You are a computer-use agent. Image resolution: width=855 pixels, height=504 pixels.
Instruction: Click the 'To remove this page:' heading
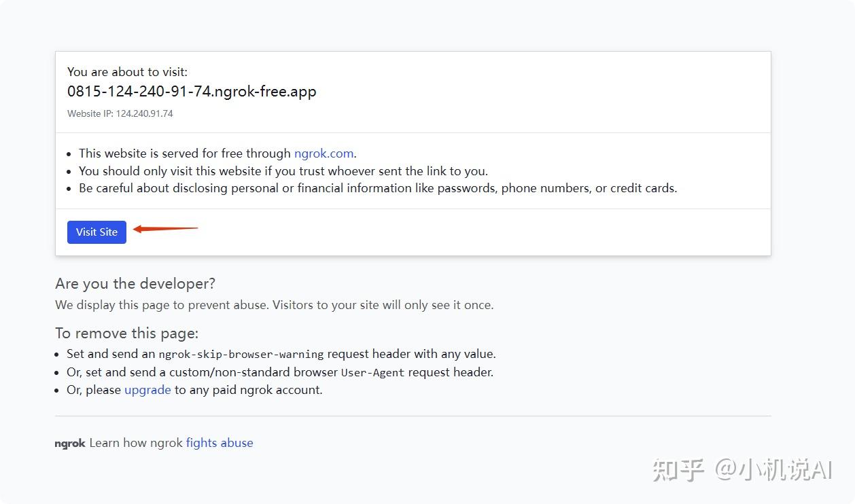[x=126, y=334]
